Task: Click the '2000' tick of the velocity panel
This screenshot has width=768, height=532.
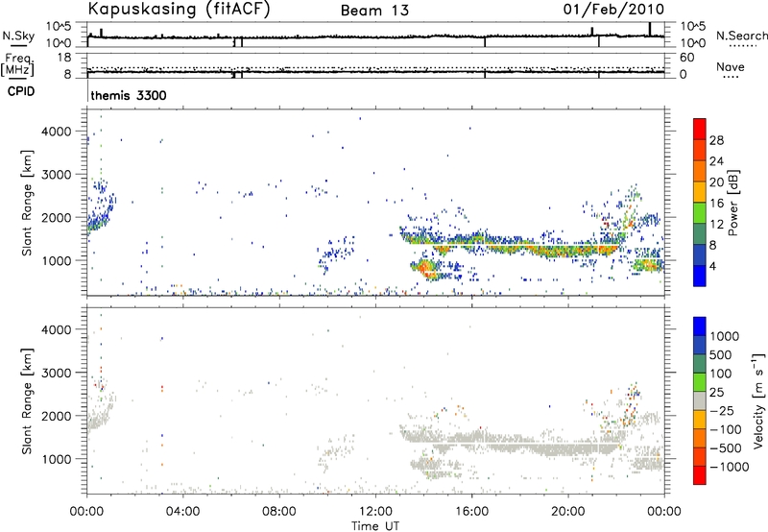Action: (x=56, y=416)
